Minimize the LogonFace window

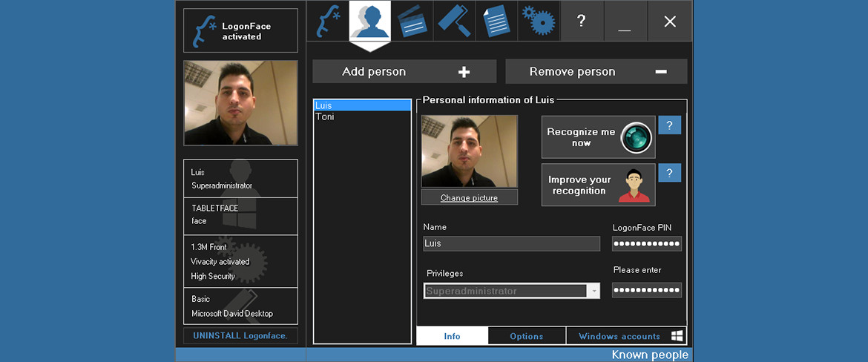pyautogui.click(x=625, y=21)
